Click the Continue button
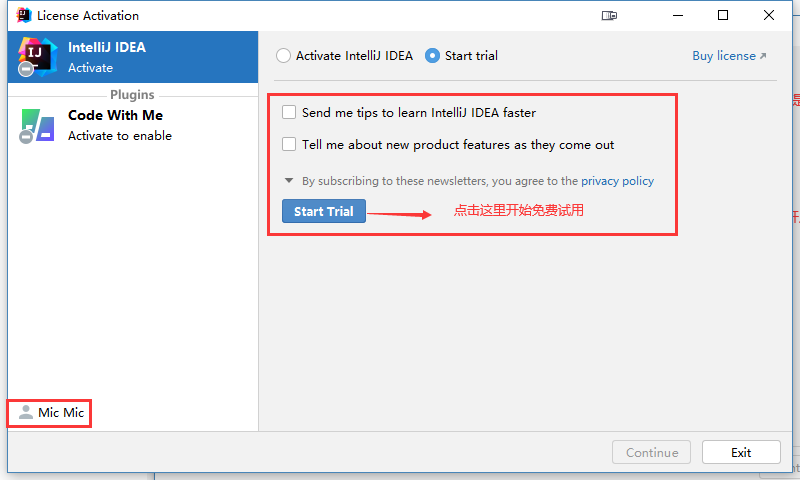This screenshot has width=800, height=480. click(652, 453)
